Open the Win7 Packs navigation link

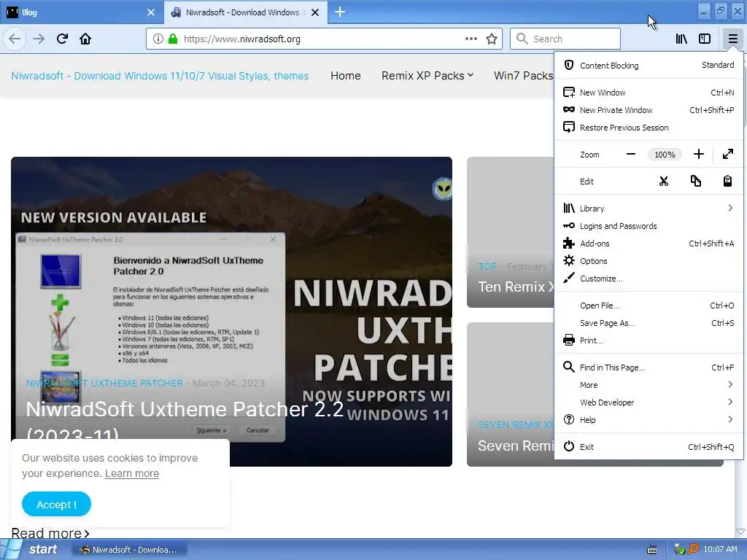(523, 76)
